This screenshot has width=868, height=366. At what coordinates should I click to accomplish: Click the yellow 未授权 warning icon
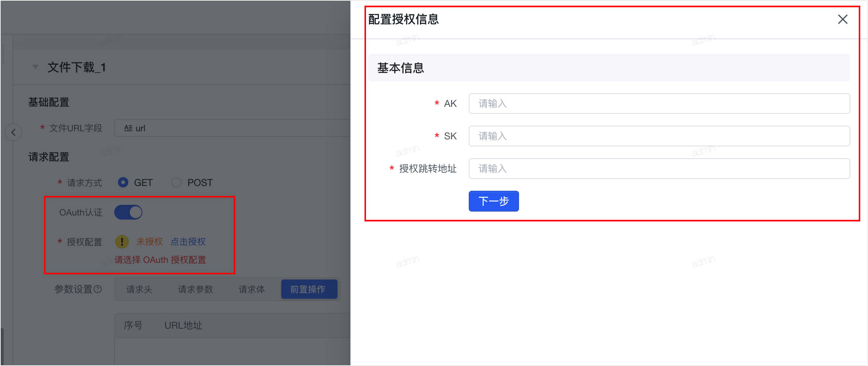122,242
